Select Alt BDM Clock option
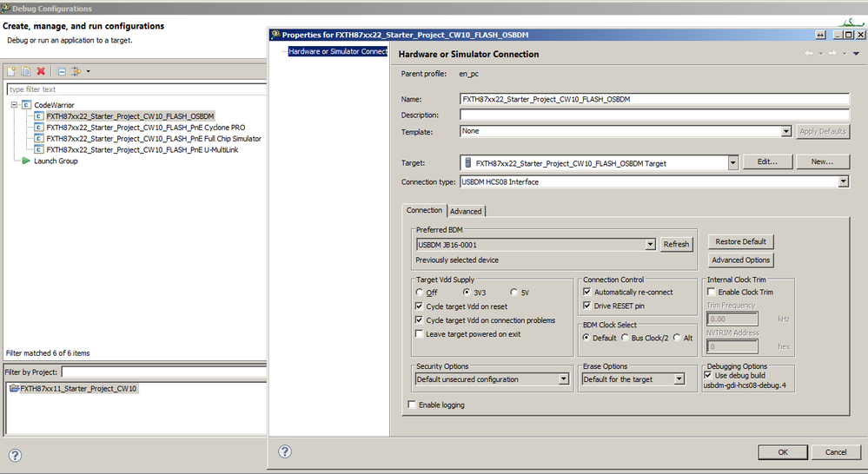This screenshot has width=868, height=474. click(677, 338)
